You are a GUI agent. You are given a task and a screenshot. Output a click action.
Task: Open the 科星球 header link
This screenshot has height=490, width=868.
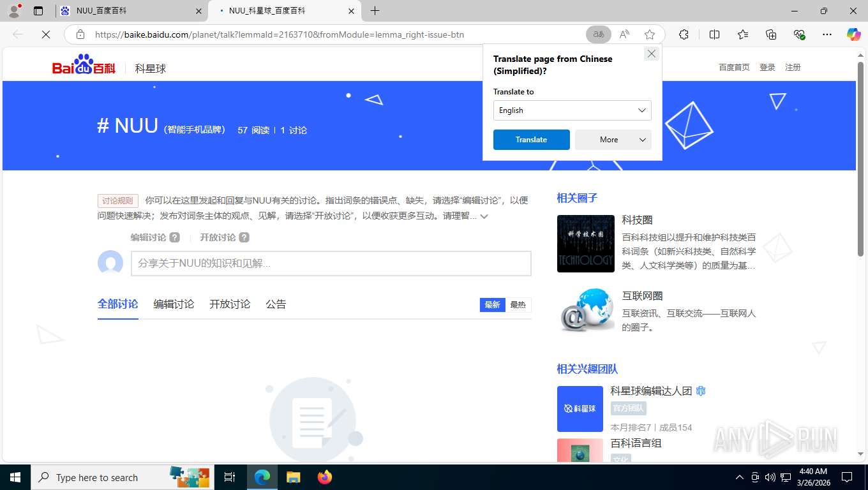[x=151, y=68]
